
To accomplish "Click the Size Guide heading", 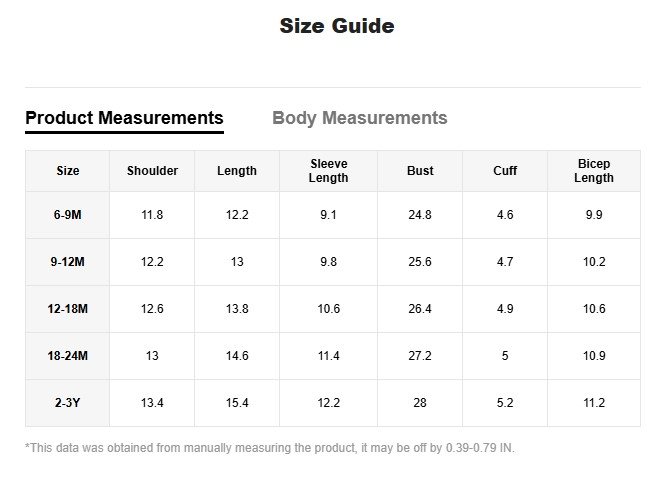I will (x=336, y=26).
